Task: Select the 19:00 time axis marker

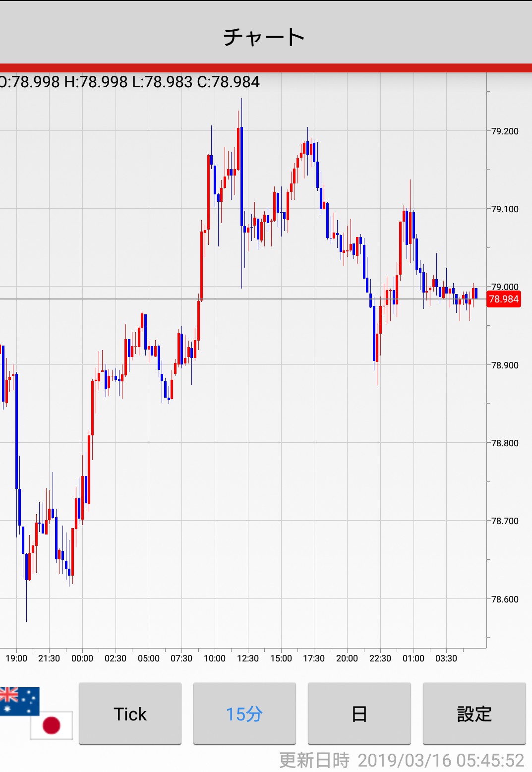Action: [x=16, y=658]
